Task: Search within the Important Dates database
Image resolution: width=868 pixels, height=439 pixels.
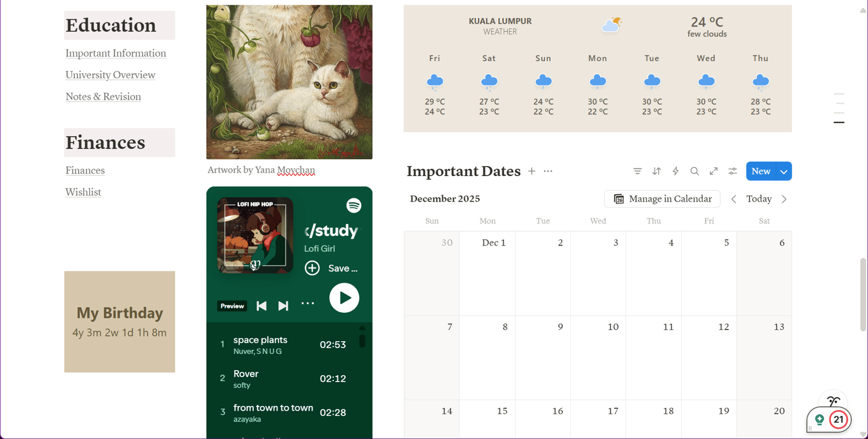Action: [694, 171]
